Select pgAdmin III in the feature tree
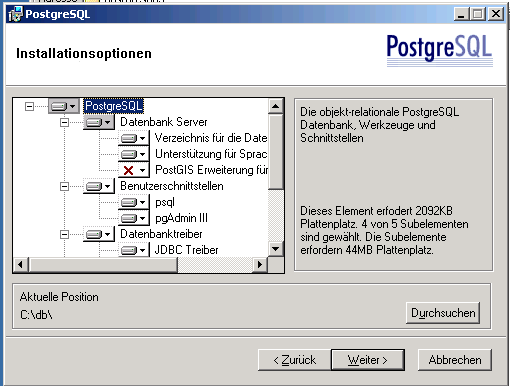Screen dimensions: 510x386 tap(181, 218)
